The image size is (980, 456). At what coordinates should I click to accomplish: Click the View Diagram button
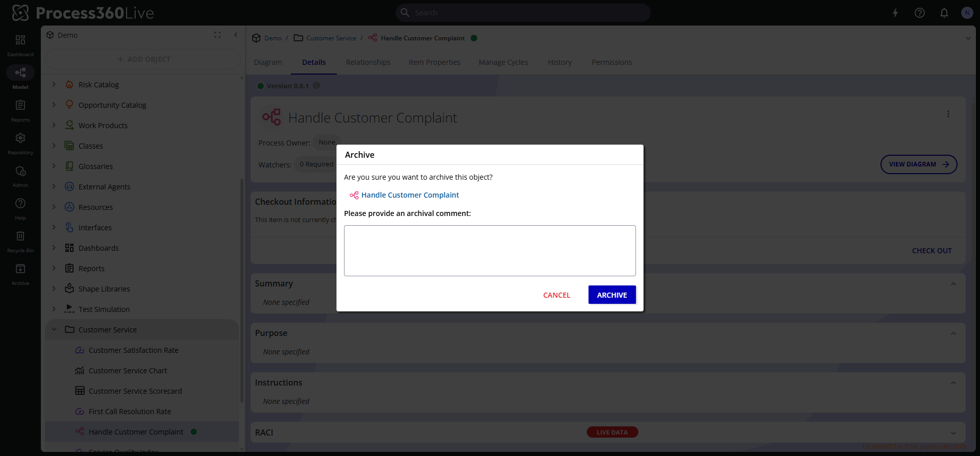[x=919, y=164]
